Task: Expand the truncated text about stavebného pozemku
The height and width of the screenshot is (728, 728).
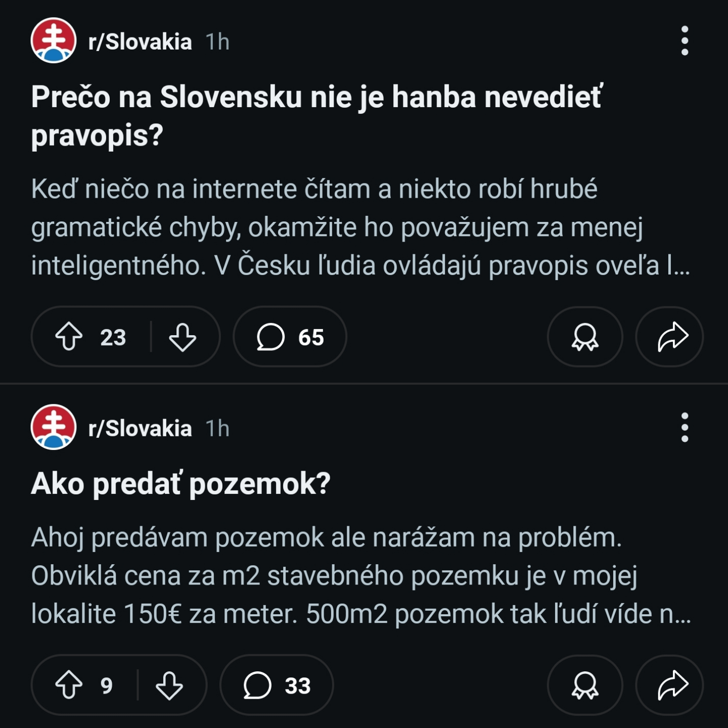Action: point(360,576)
